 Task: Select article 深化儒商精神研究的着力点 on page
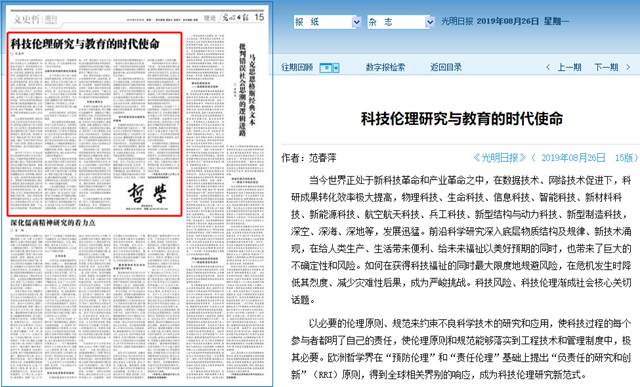[x=53, y=222]
